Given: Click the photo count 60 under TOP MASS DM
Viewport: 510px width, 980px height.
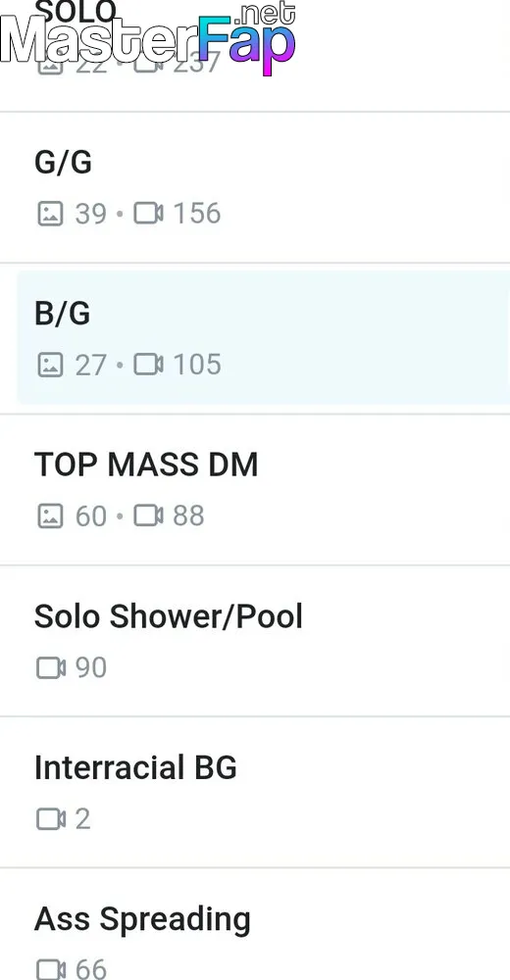Looking at the screenshot, I should click(x=91, y=516).
